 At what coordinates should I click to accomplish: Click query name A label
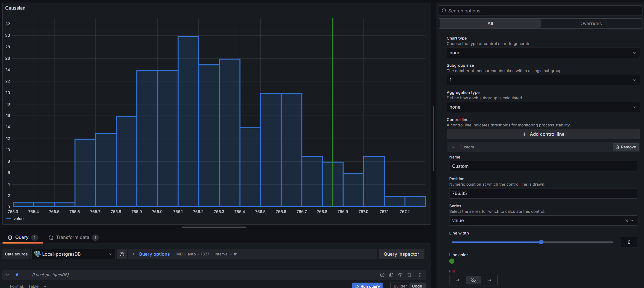coord(17,275)
